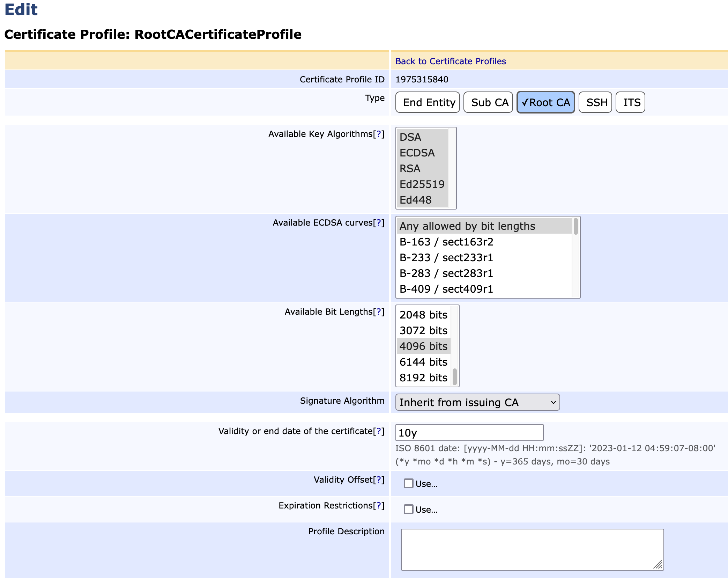The width and height of the screenshot is (728, 586).
Task: Enable the Expiration Restrictions Use checkbox
Action: pyautogui.click(x=408, y=509)
